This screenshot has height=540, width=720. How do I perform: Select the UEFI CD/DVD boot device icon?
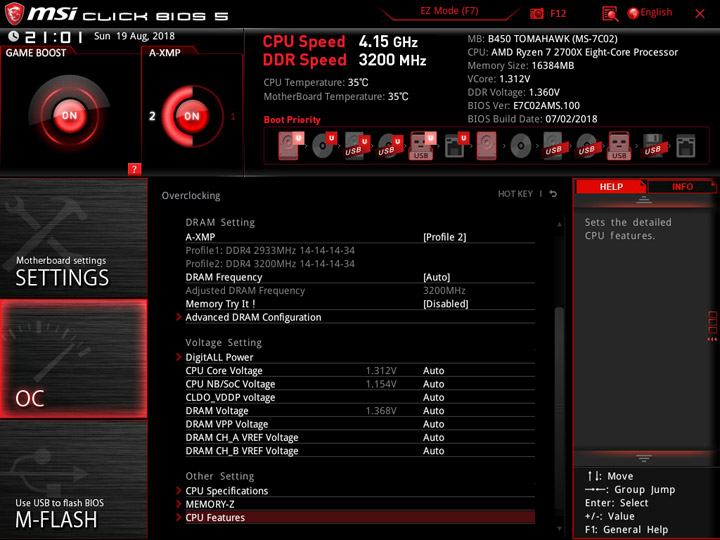(x=324, y=146)
